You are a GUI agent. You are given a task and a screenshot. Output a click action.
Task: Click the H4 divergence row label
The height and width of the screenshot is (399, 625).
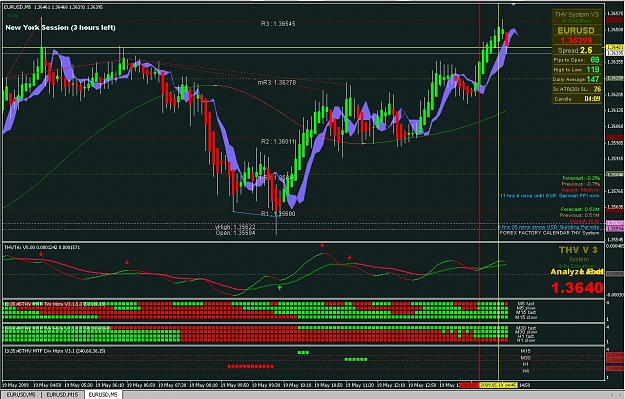click(526, 371)
